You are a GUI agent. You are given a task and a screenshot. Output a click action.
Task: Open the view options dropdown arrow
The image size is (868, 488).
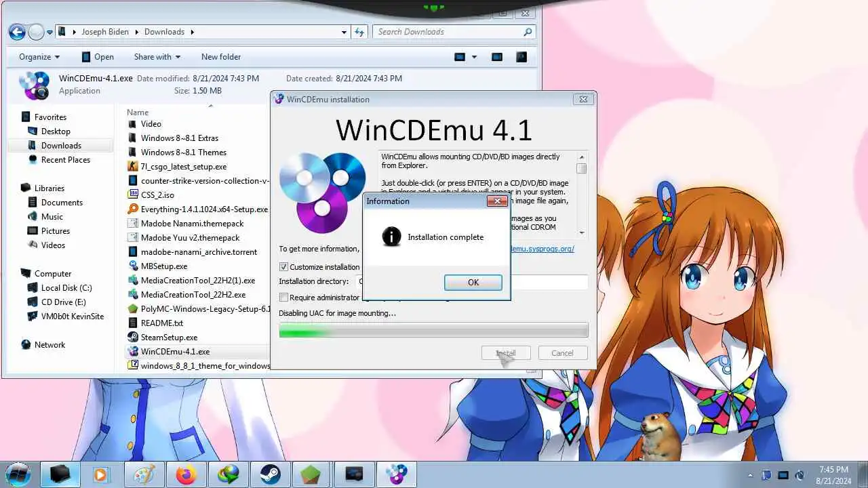click(x=474, y=57)
